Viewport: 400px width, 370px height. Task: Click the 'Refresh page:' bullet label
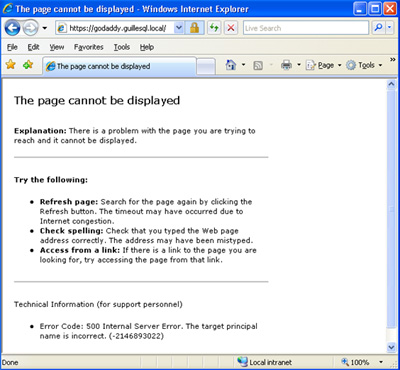(x=69, y=202)
